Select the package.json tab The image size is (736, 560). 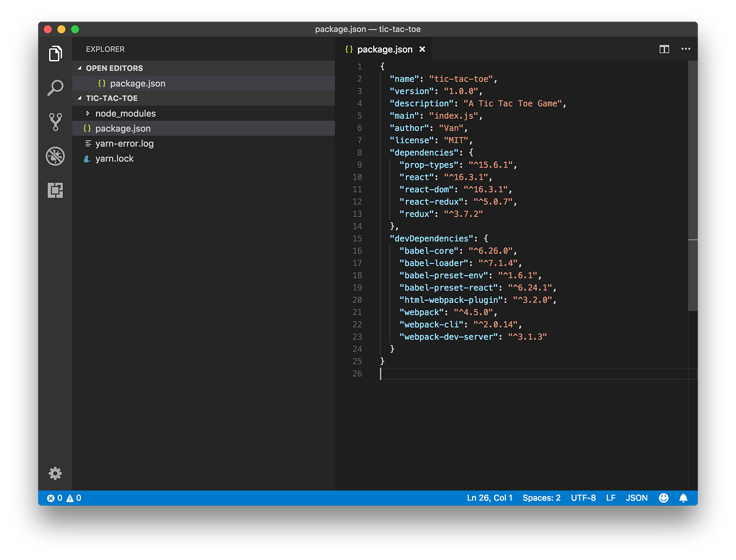tap(385, 49)
